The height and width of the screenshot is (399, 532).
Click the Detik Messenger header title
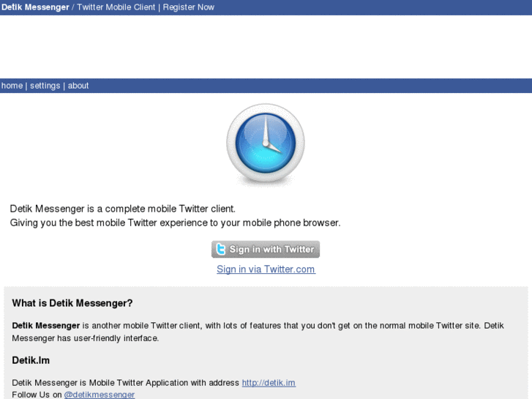pyautogui.click(x=35, y=7)
